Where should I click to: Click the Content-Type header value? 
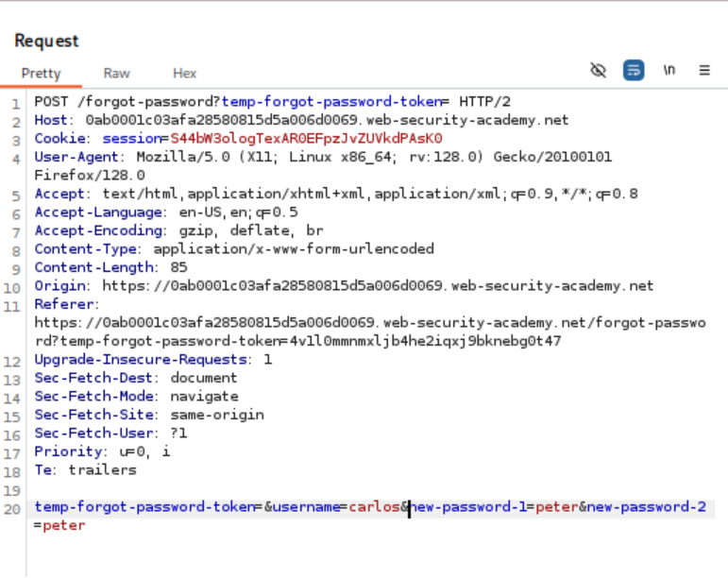tap(293, 249)
